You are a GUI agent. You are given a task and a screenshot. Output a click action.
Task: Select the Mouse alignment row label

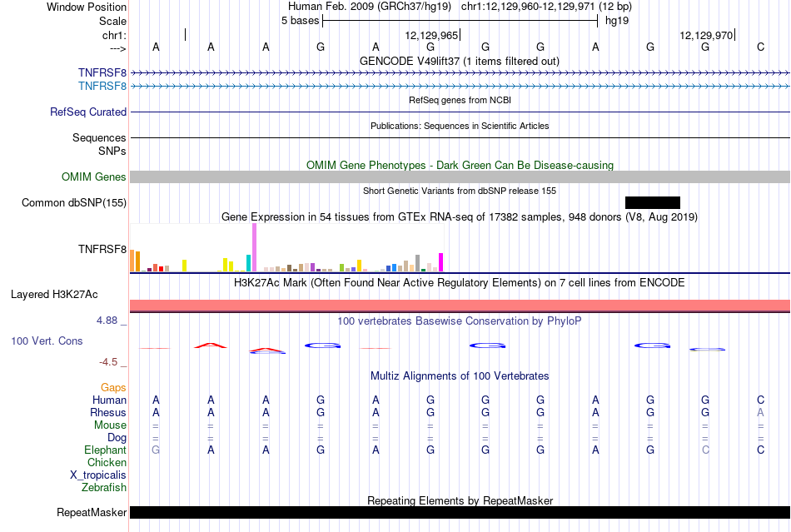pos(110,425)
